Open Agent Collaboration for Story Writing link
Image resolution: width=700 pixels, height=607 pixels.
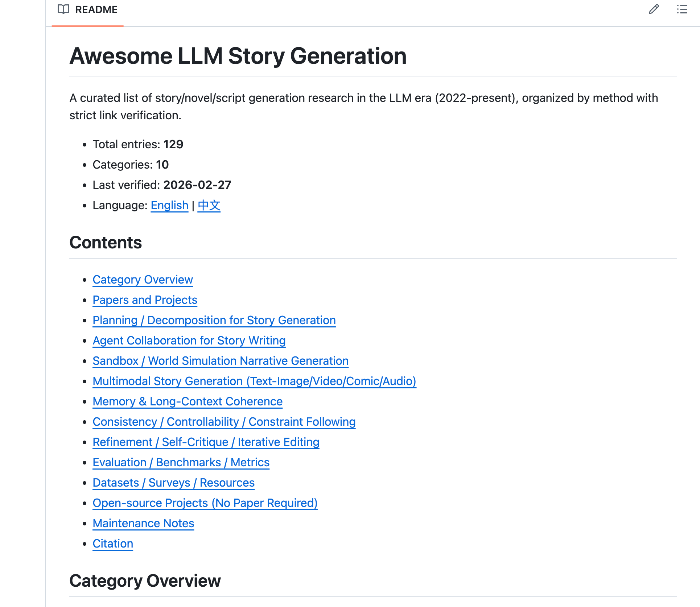tap(189, 340)
